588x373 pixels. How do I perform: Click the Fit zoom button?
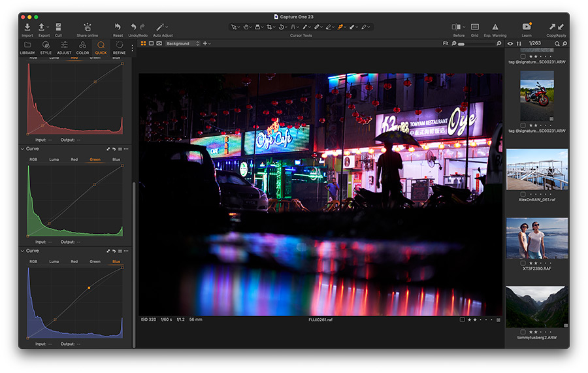446,44
